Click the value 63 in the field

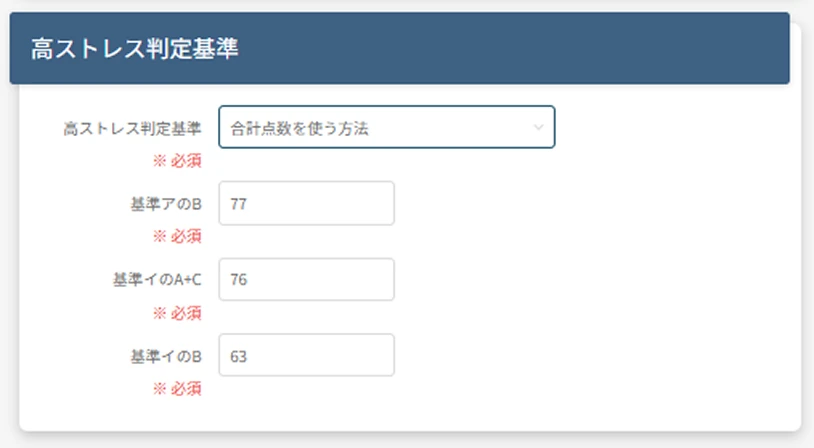238,357
